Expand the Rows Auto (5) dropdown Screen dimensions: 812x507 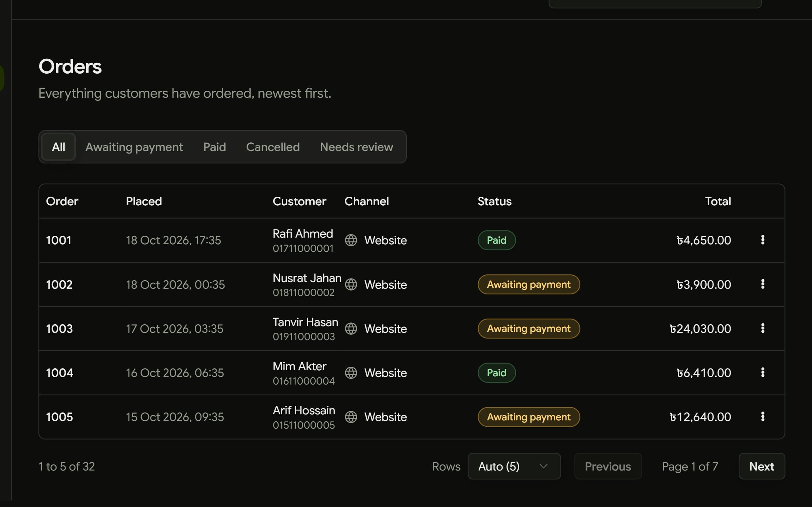point(514,466)
